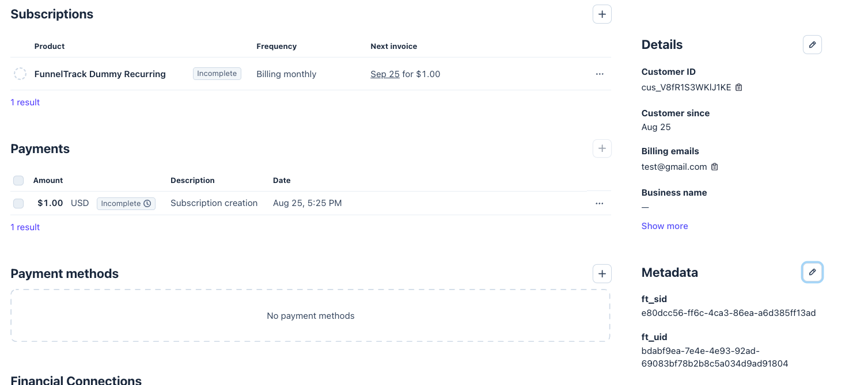Select all payments using header checkbox

[x=18, y=181]
